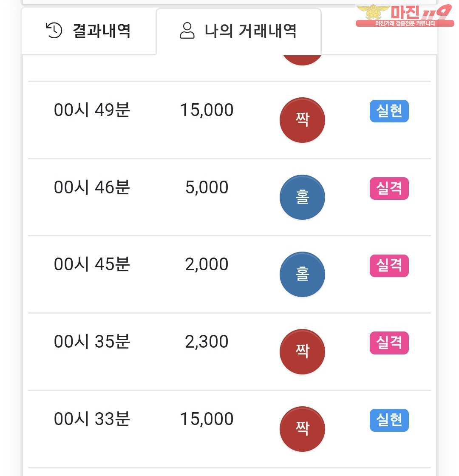Click the 마진119 logo

point(404,16)
